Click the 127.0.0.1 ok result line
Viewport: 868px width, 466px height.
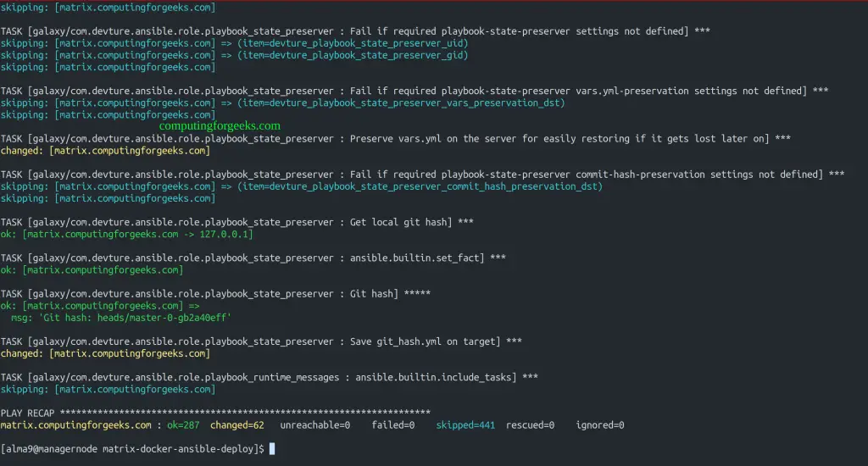click(x=127, y=234)
